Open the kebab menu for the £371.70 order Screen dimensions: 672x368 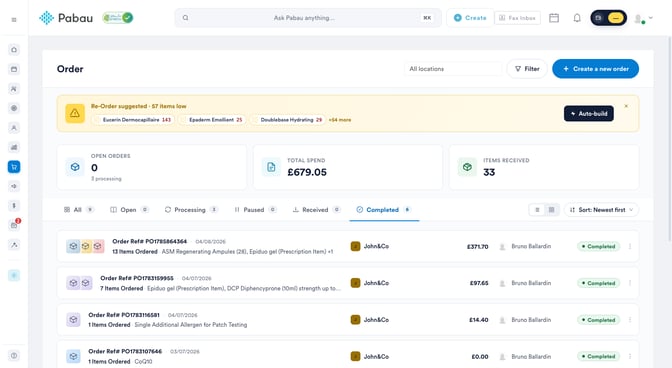[630, 246]
